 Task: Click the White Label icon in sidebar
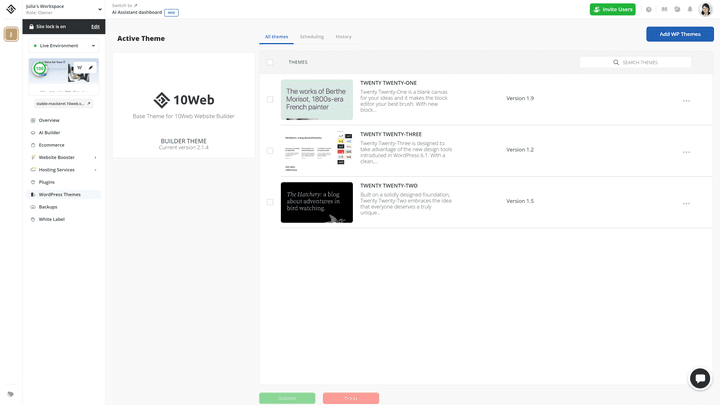33,219
